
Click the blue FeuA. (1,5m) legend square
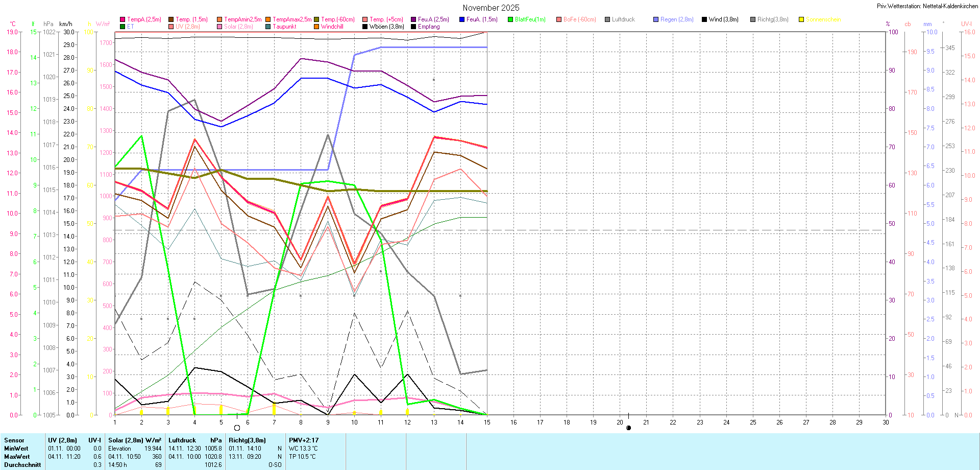coord(462,19)
